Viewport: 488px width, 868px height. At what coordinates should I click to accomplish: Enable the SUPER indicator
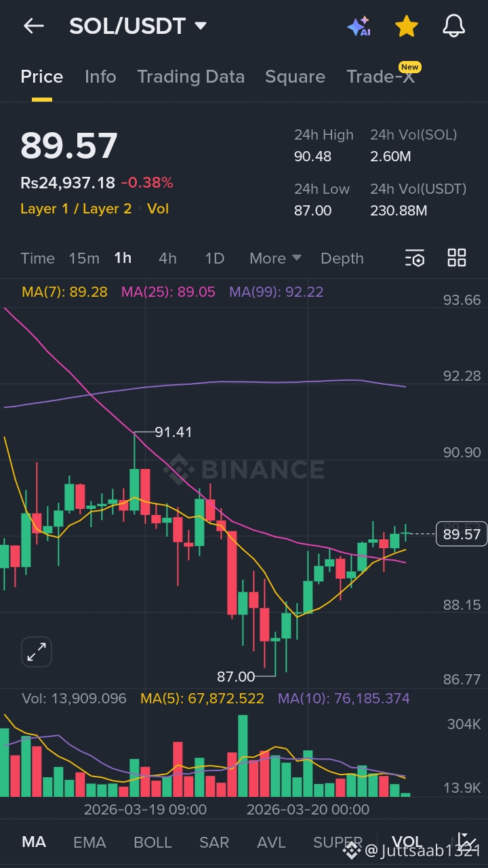(338, 842)
